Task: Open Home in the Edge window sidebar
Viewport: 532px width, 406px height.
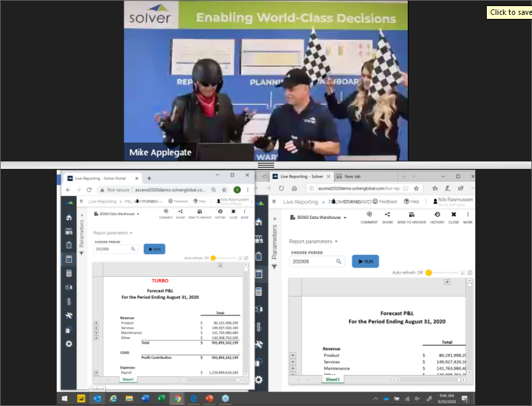Action: pyautogui.click(x=259, y=222)
